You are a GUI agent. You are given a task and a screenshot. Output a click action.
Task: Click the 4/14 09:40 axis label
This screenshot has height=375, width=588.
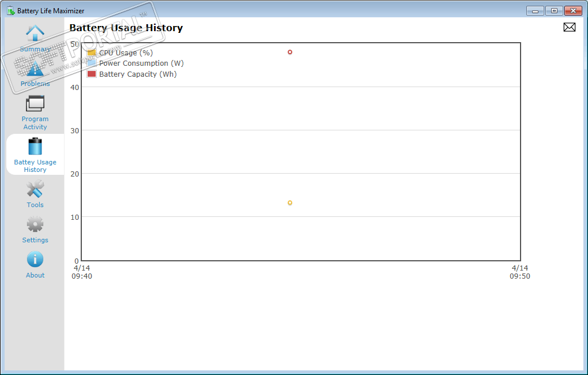click(x=82, y=272)
